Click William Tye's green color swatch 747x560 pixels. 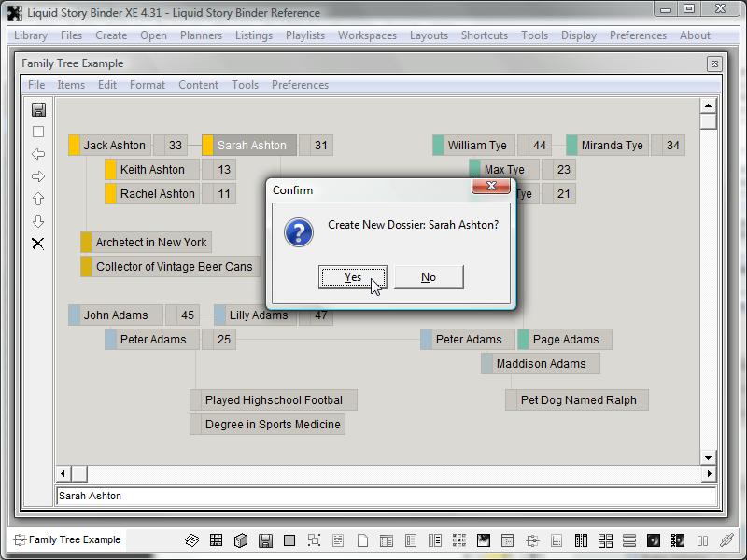click(439, 146)
